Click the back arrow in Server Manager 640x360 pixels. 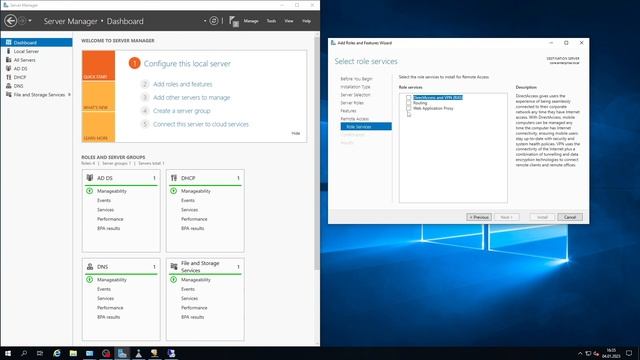click(11, 20)
